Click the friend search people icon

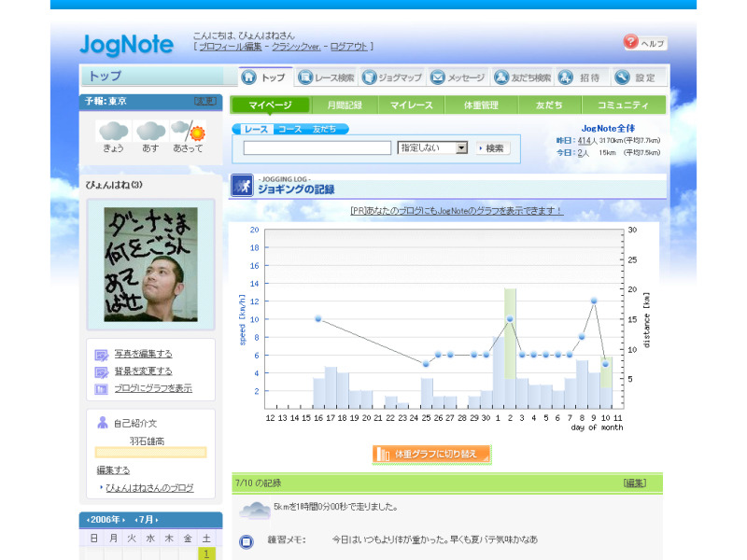501,77
